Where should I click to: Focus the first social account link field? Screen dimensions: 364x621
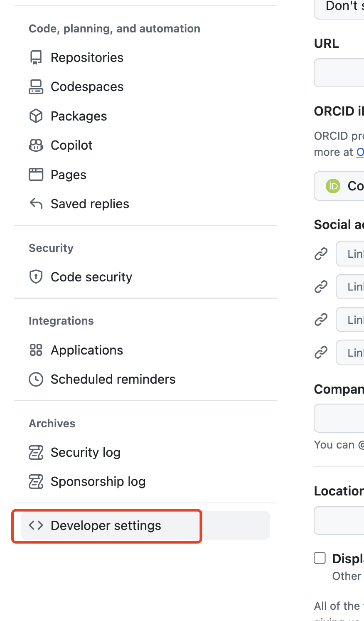[350, 254]
